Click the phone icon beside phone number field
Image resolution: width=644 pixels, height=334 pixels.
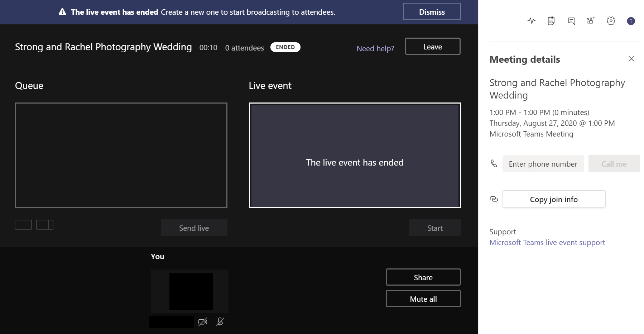494,163
